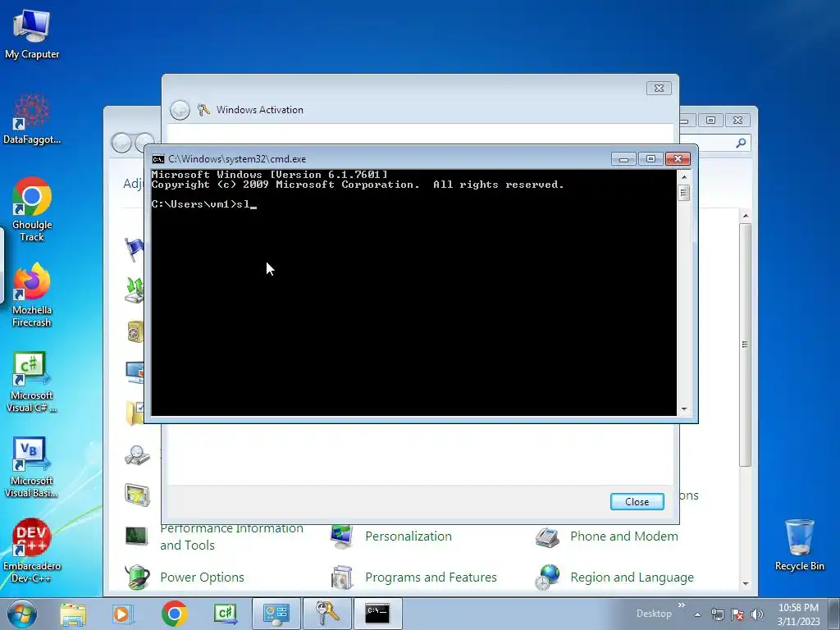Open Action Center flag in the system tray
This screenshot has height=630, width=840.
[737, 614]
